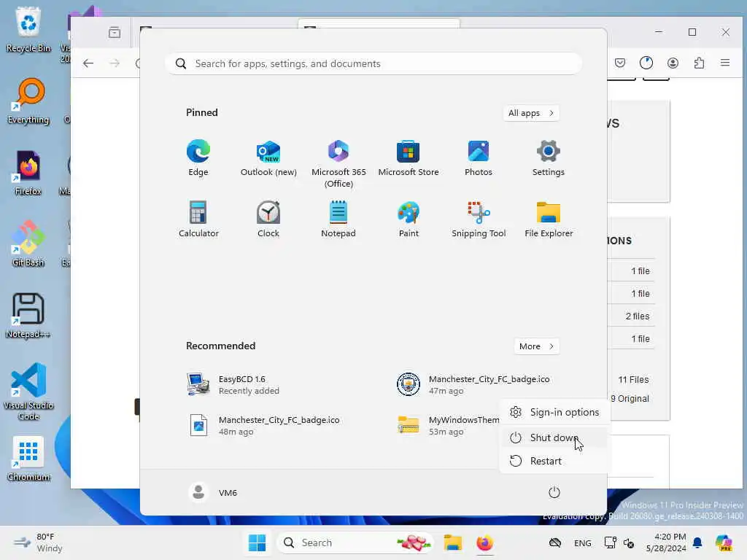Screen dimensions: 747x560
Task: Open File Explorer from the taskbar
Action: coord(452,542)
